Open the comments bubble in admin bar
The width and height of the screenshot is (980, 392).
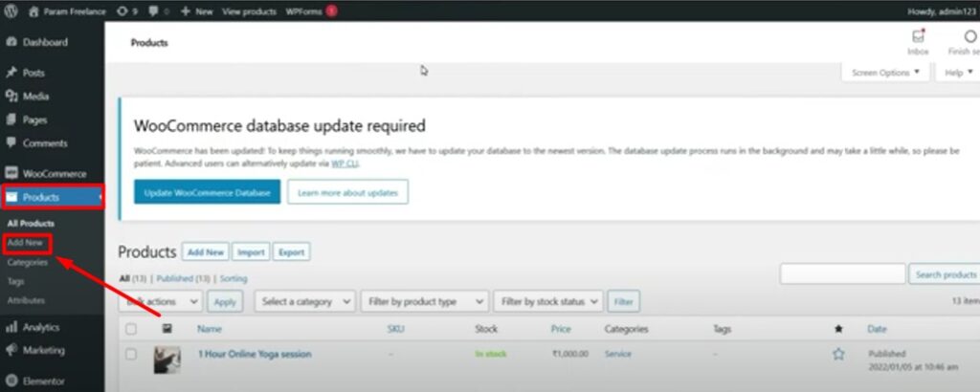point(159,11)
